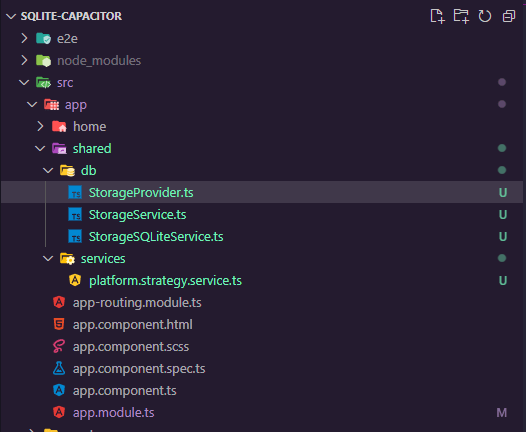This screenshot has width=526, height=432.
Task: Click the change dot on the db row
Action: [x=502, y=170]
